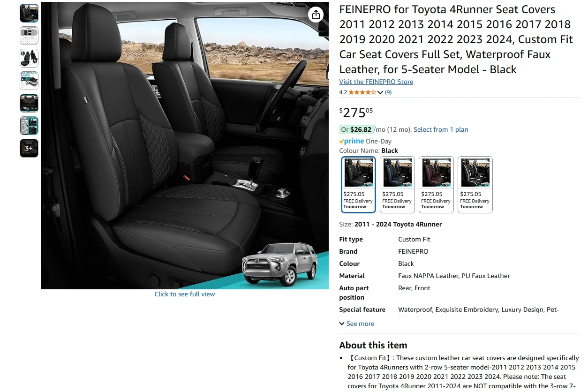Open the second thumbnail with size chart
Viewport: 588px width, 392px height.
point(29,36)
